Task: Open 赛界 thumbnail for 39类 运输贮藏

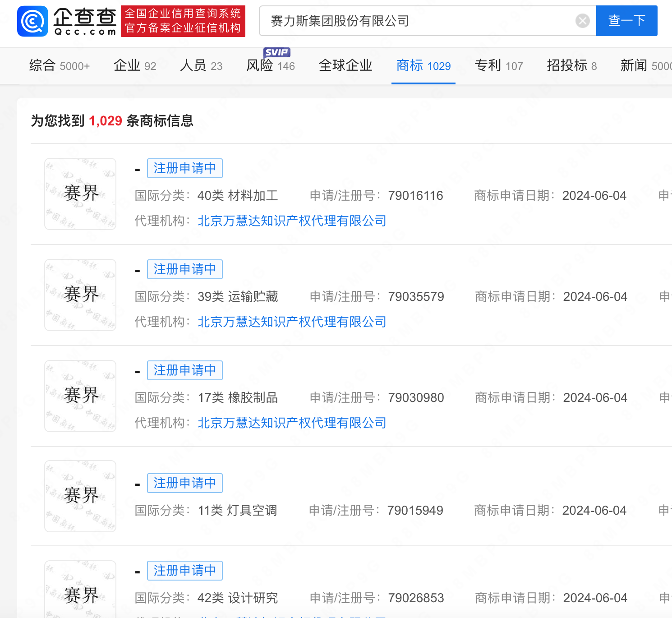Action: 80,295
